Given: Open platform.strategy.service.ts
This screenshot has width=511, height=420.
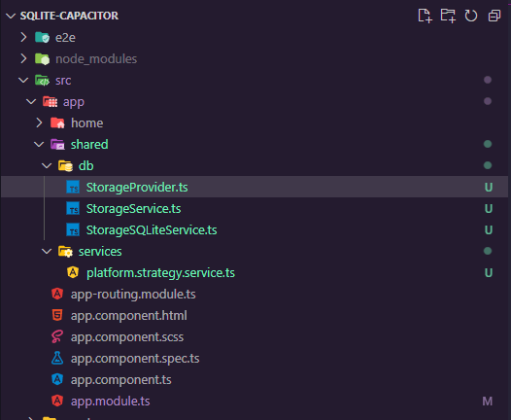Looking at the screenshot, I should 160,272.
